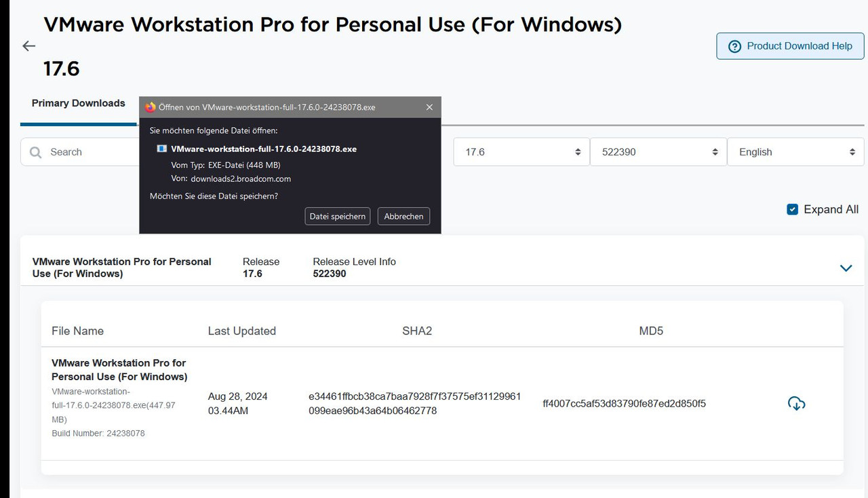868x498 pixels.
Task: Open the 17.6 version dropdown
Action: (520, 152)
